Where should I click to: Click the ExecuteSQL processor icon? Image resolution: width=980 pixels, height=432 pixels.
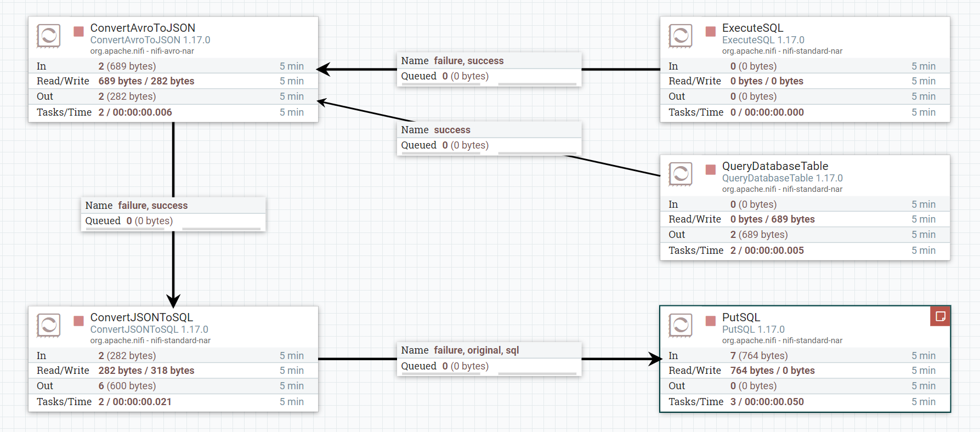click(x=680, y=36)
